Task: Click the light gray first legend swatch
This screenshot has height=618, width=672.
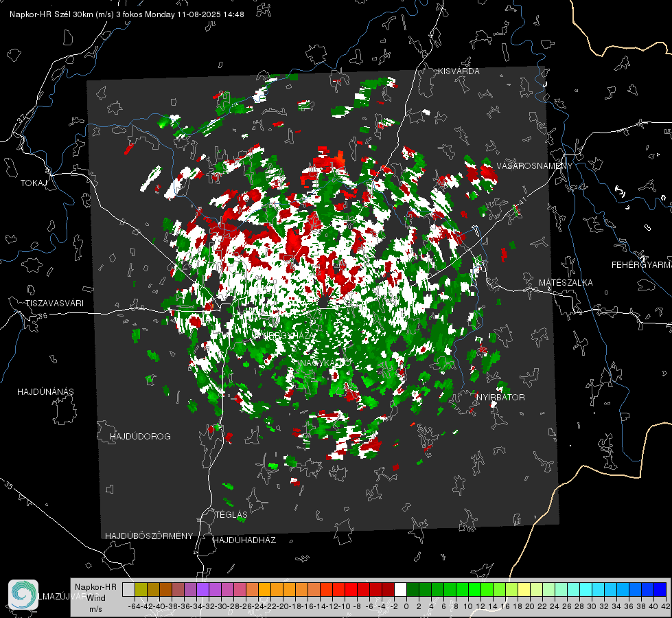Action: (128, 589)
